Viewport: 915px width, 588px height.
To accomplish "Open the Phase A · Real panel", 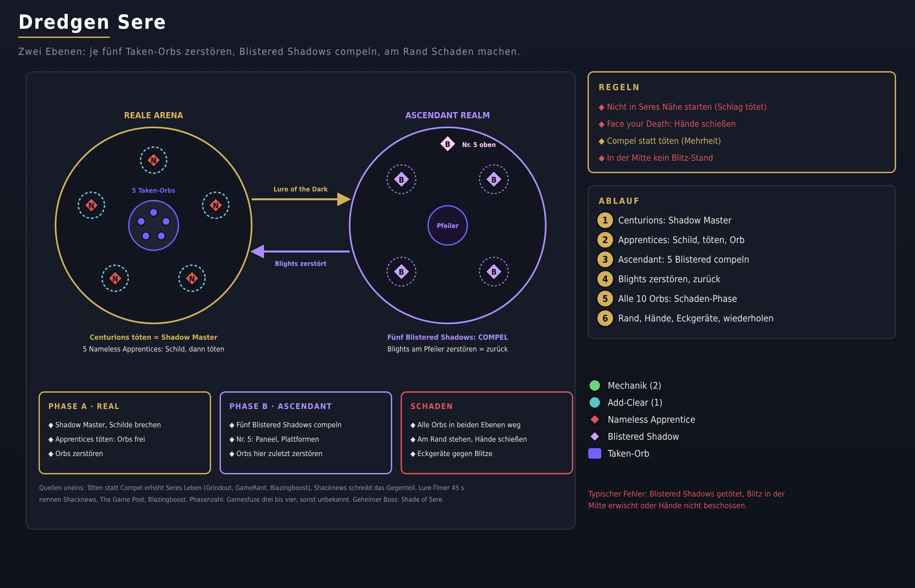I will 125,433.
